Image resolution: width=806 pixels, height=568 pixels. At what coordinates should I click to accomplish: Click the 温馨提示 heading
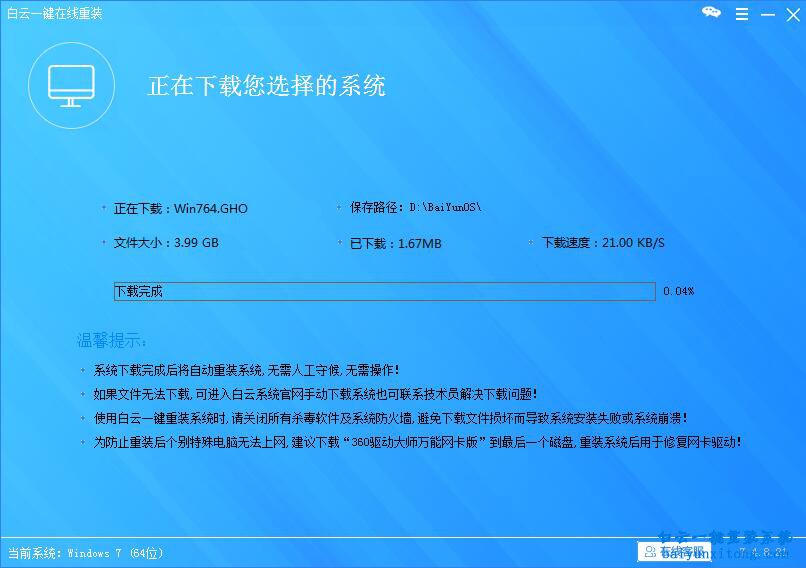click(x=111, y=340)
